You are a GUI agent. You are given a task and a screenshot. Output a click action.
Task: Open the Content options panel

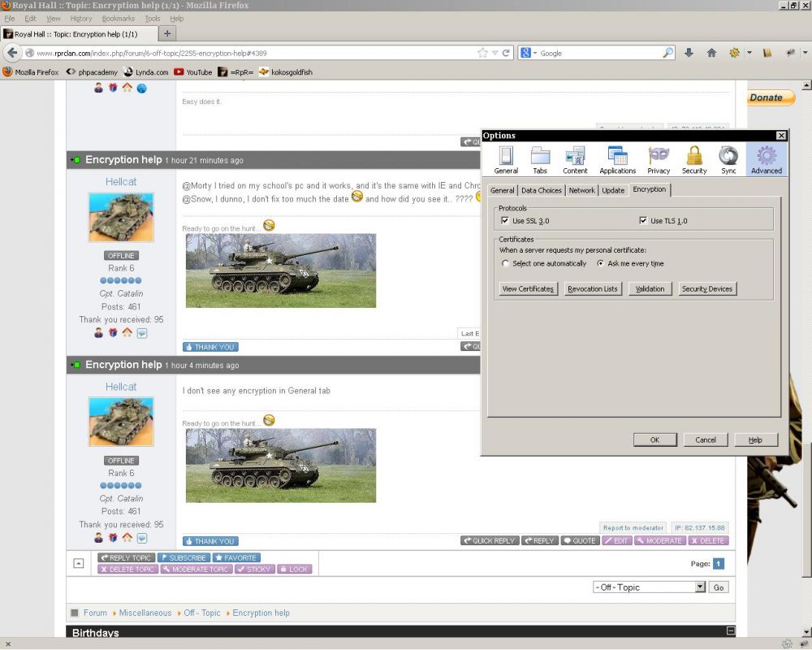click(x=575, y=159)
